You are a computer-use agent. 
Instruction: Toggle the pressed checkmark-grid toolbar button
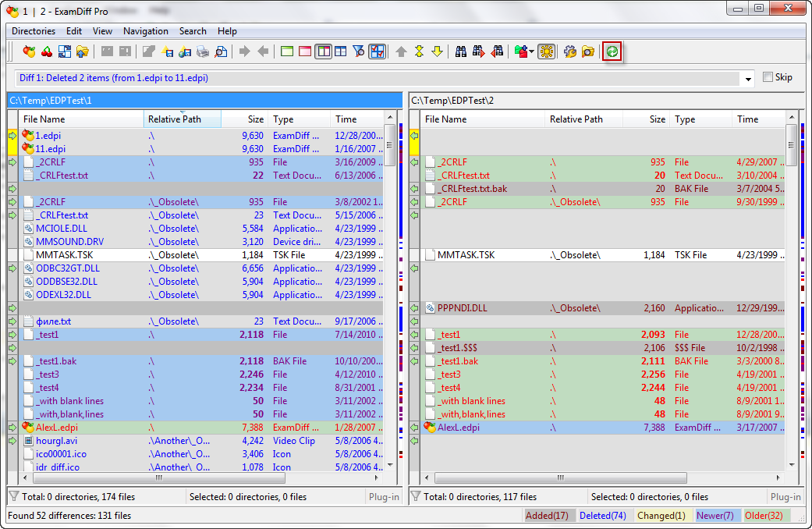point(377,51)
